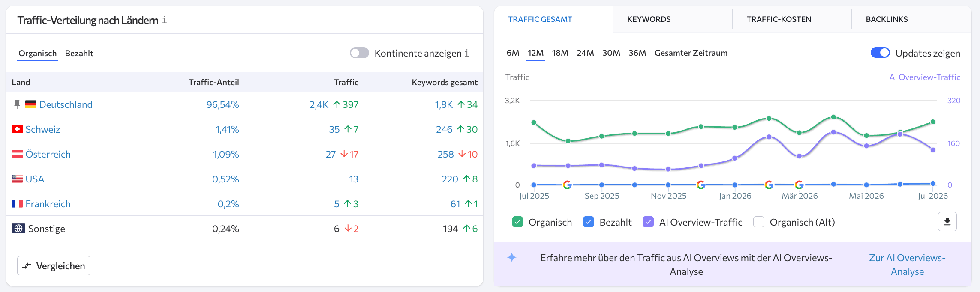This screenshot has height=292, width=980.
Task: Select the Organisch tab
Action: coord(38,53)
